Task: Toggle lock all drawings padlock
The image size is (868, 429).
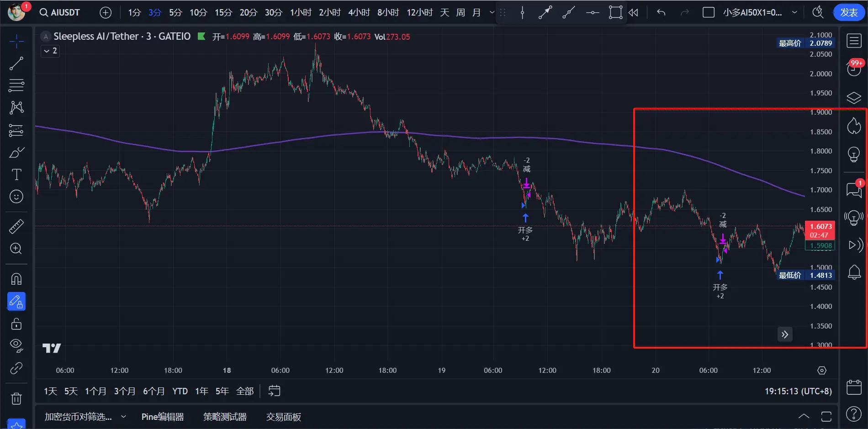Action: [x=16, y=324]
